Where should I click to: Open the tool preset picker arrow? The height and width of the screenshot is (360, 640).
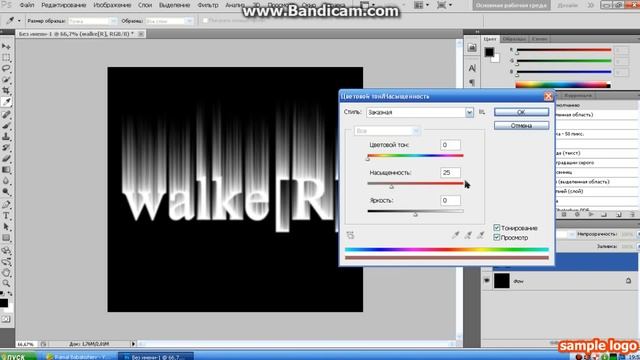[19, 21]
